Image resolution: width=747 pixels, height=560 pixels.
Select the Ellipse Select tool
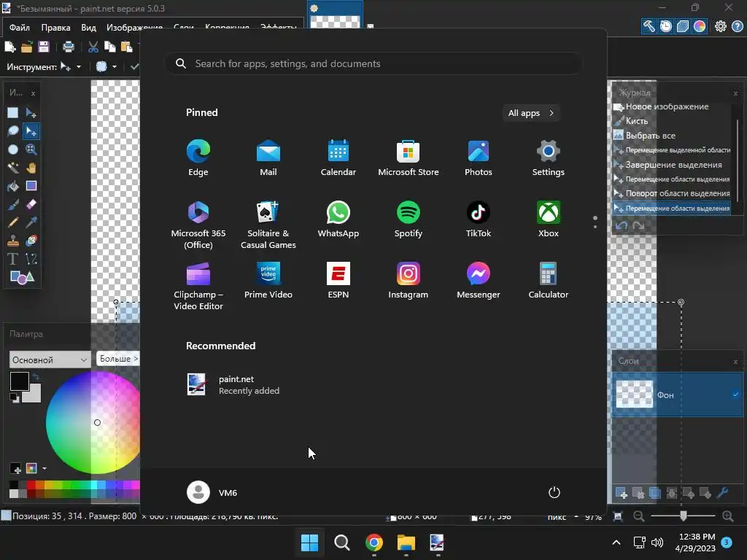coord(13,149)
